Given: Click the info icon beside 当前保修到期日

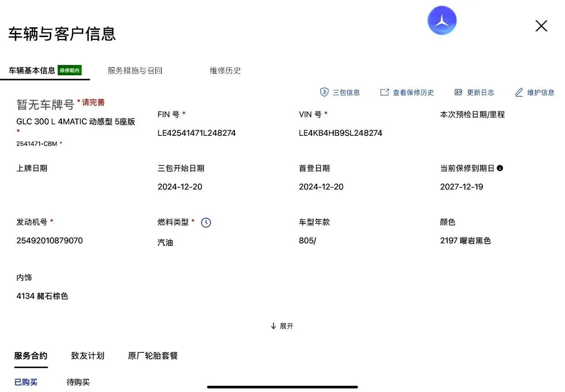Looking at the screenshot, I should click(x=500, y=168).
